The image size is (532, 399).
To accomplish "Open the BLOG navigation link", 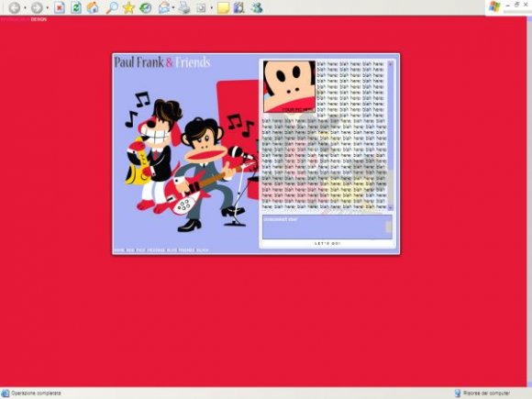I will click(172, 250).
